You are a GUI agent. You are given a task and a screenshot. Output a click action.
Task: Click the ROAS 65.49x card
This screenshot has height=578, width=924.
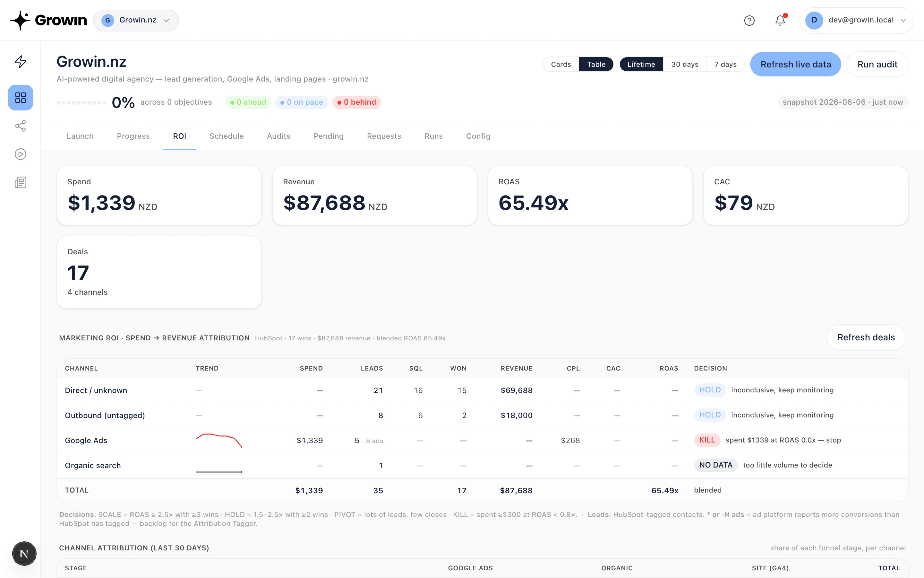tap(590, 196)
